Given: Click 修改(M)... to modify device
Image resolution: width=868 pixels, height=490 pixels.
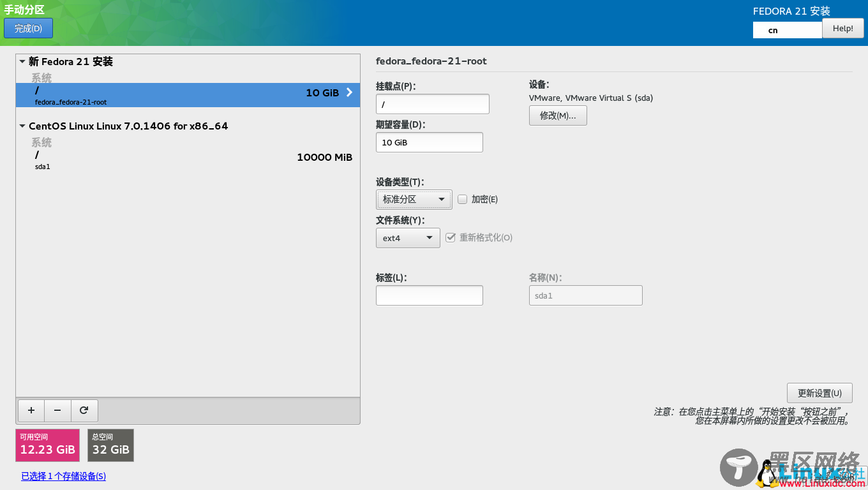Looking at the screenshot, I should point(558,115).
